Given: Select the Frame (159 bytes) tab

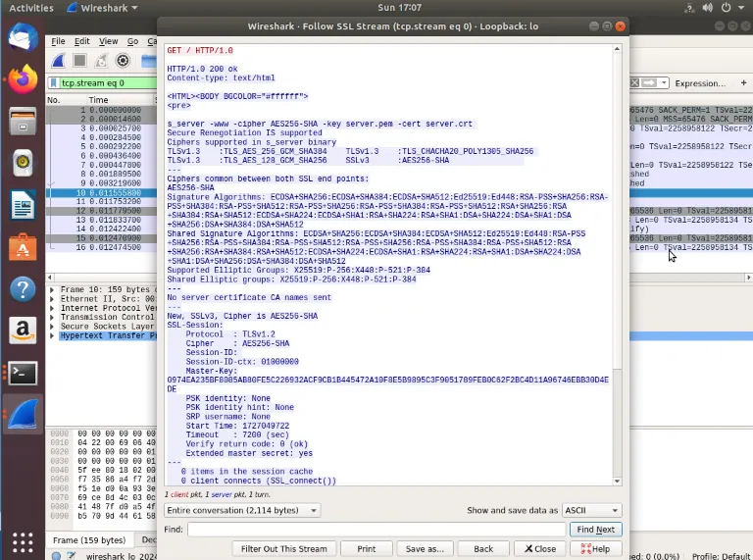Looking at the screenshot, I should (89, 540).
